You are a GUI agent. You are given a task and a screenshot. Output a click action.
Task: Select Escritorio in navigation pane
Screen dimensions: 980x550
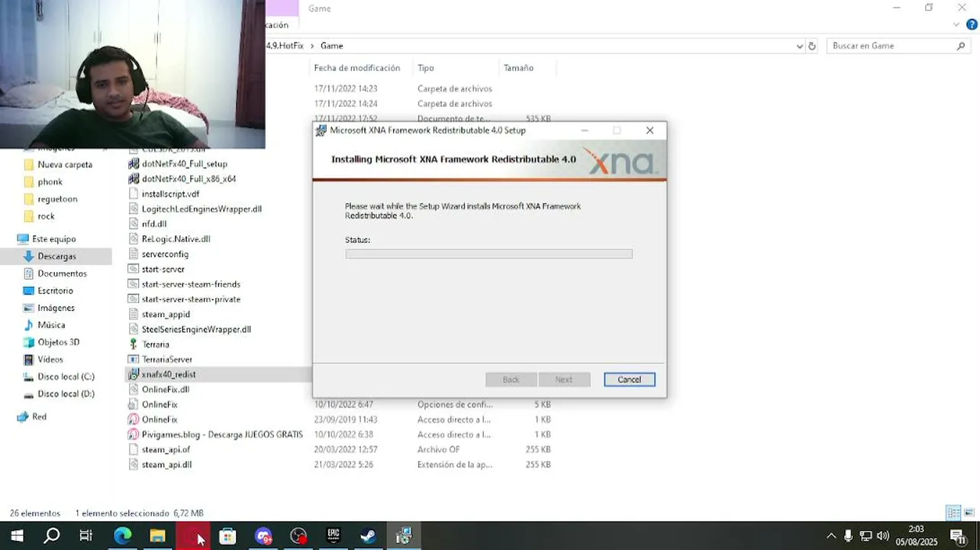(x=55, y=291)
